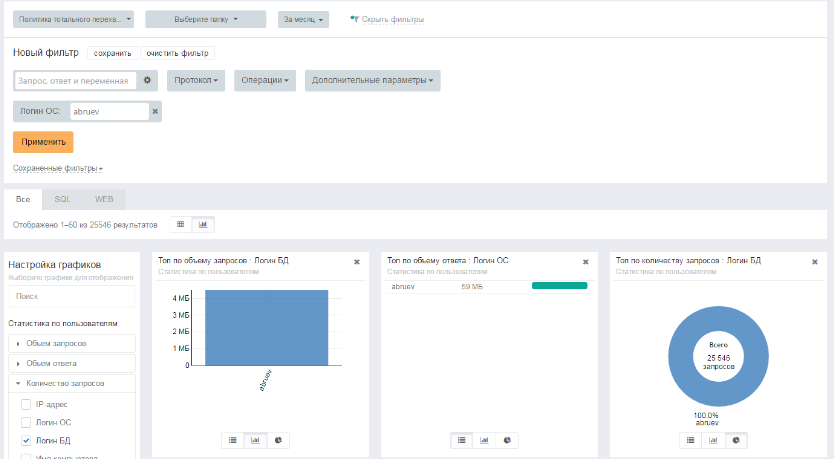Open the Операции dropdown

click(265, 80)
